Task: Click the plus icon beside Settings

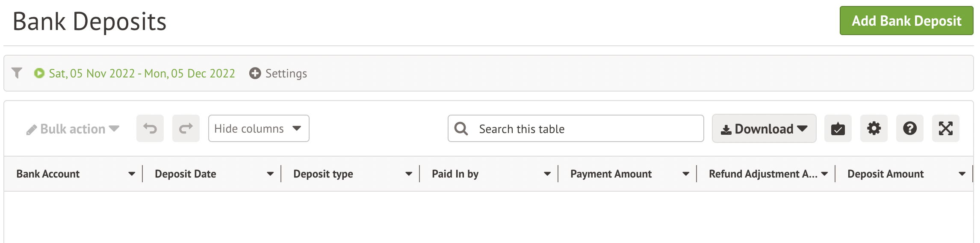Action: pyautogui.click(x=255, y=73)
